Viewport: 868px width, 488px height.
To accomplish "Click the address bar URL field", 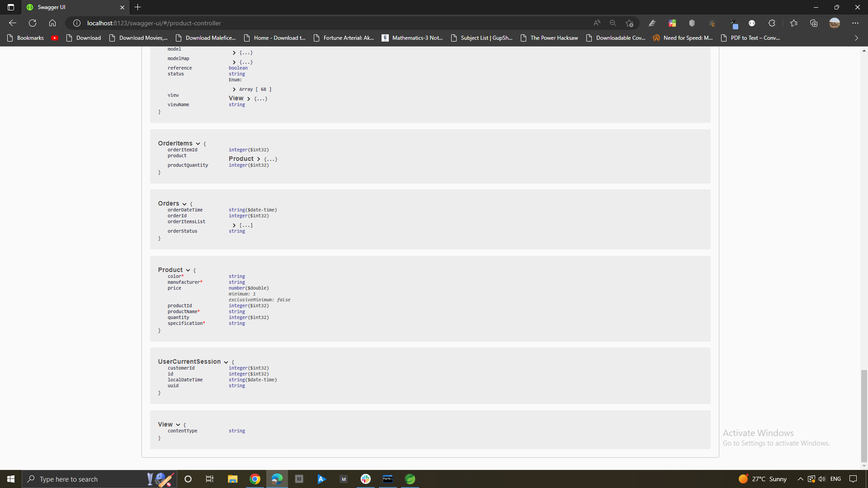I will click(x=316, y=23).
